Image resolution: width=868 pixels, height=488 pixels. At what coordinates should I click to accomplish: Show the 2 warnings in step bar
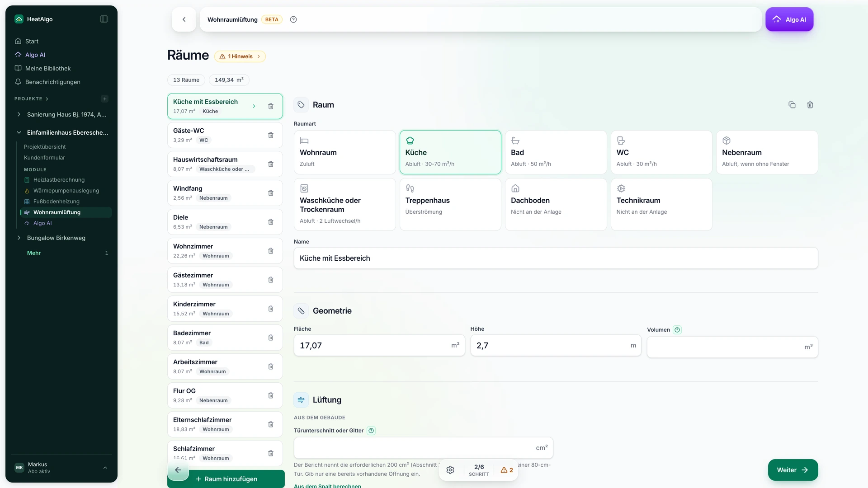tap(507, 470)
